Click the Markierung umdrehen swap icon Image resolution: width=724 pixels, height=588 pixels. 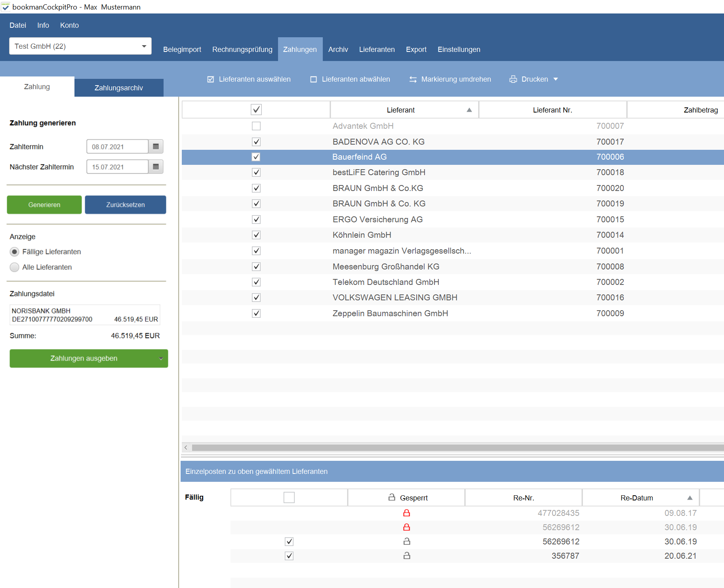pyautogui.click(x=413, y=79)
